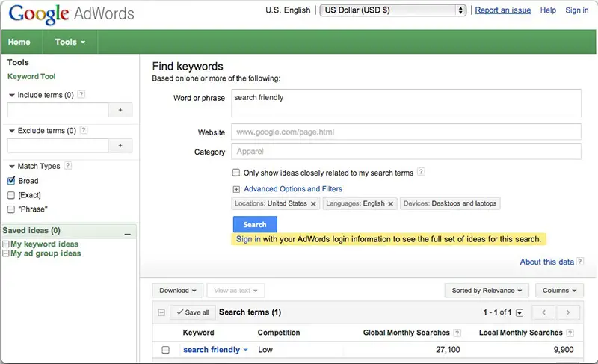Focus the Include terms input field
Image resolution: width=598 pixels, height=364 pixels.
[x=58, y=110]
